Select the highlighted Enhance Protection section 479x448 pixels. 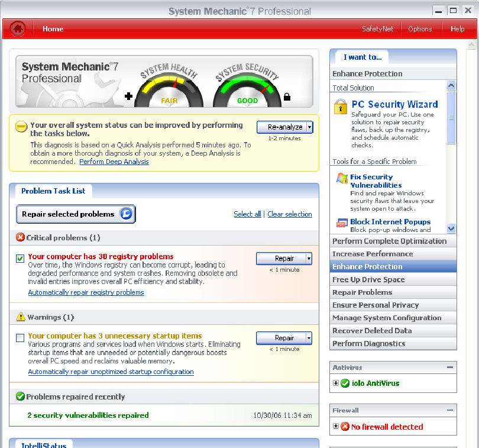393,267
